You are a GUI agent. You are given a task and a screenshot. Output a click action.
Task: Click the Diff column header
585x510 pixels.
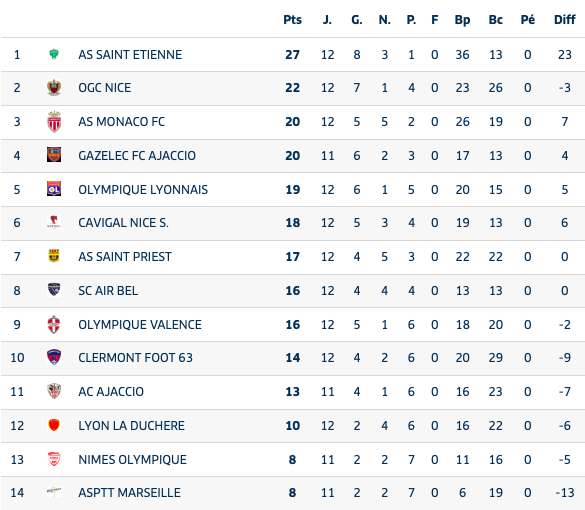(x=564, y=20)
